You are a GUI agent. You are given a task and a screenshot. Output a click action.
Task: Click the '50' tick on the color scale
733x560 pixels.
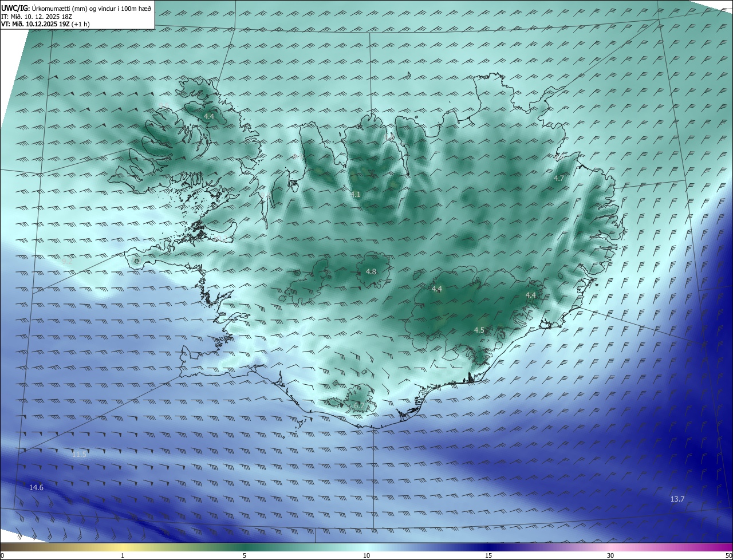tap(728, 556)
